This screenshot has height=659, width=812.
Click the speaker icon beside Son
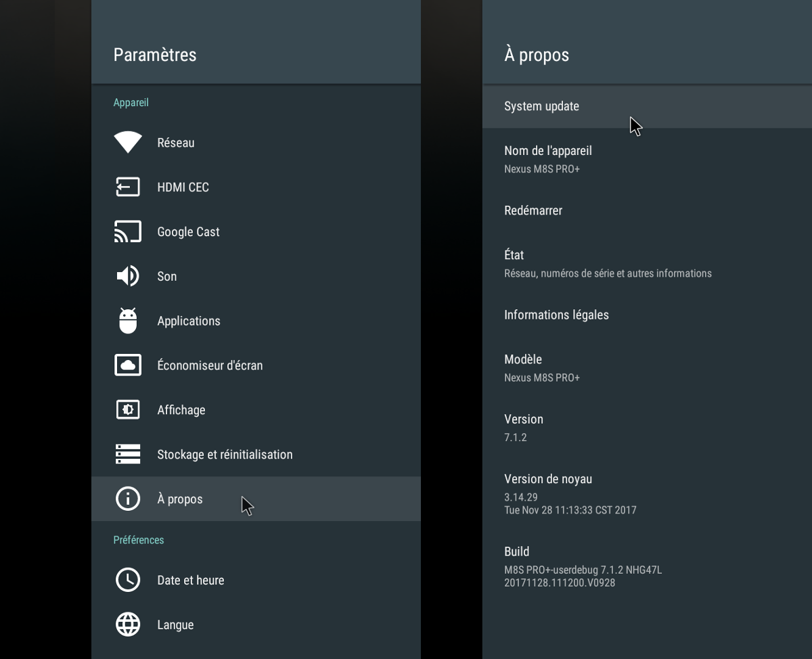(x=128, y=276)
